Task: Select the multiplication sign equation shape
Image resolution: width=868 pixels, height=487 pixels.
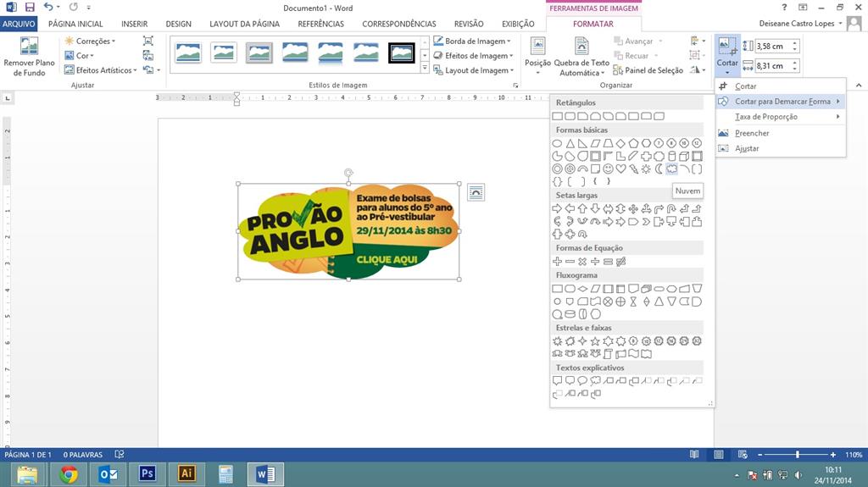Action: click(582, 261)
